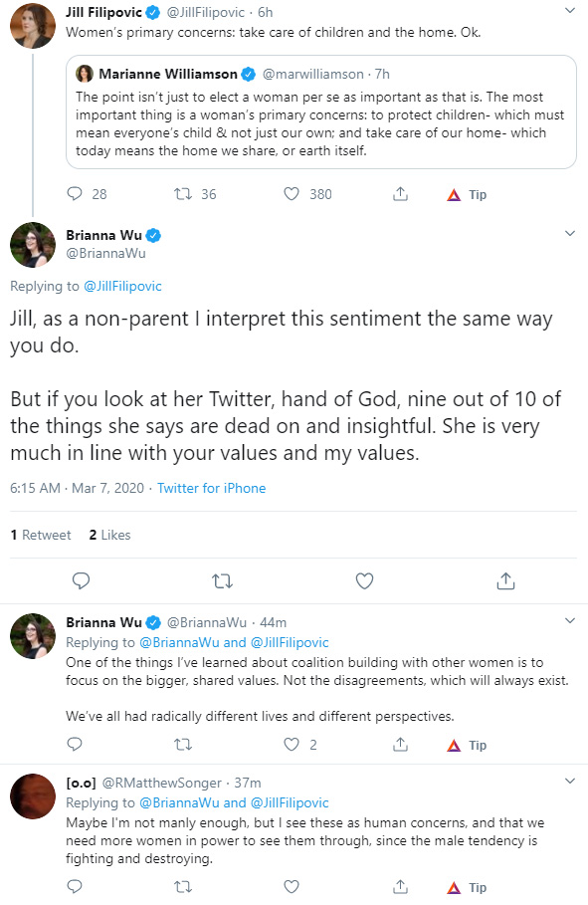
Task: Retweet Brianna Wu's main tweet
Action: [222, 580]
